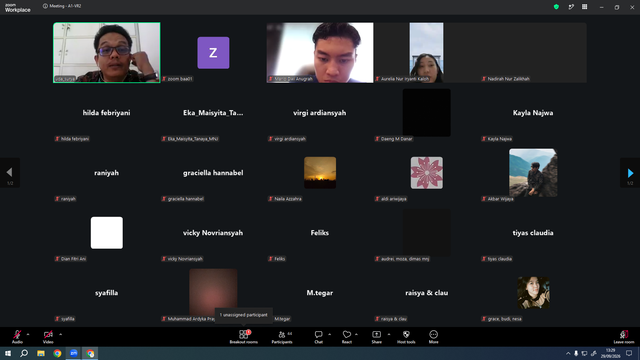Screen dimensions: 640x360
Task: Open the Participants list
Action: coord(282,337)
